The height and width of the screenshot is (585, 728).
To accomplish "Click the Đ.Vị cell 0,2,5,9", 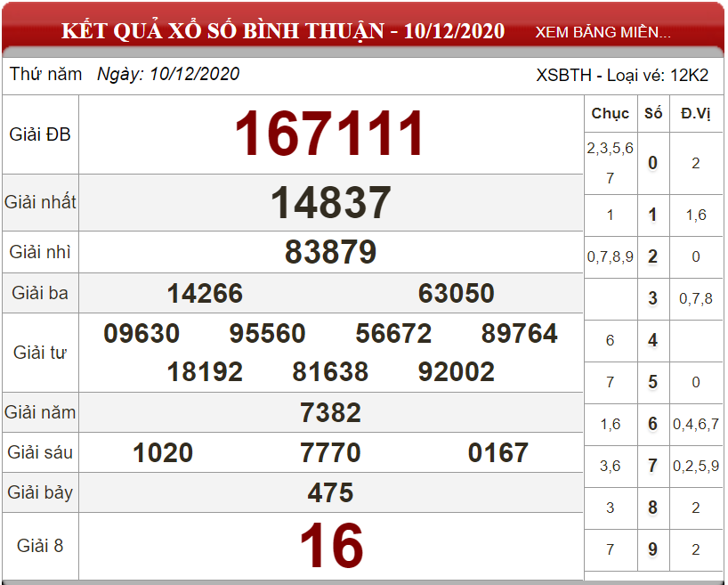I will 695,466.
